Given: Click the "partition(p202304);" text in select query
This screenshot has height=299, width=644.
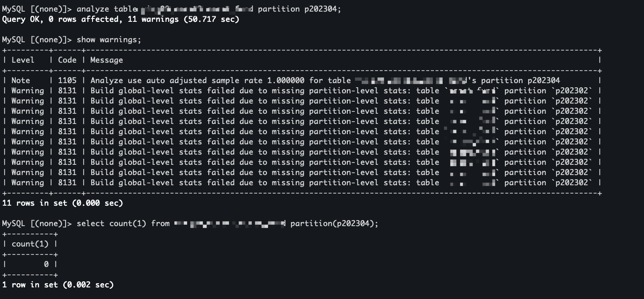Looking at the screenshot, I should [334, 223].
